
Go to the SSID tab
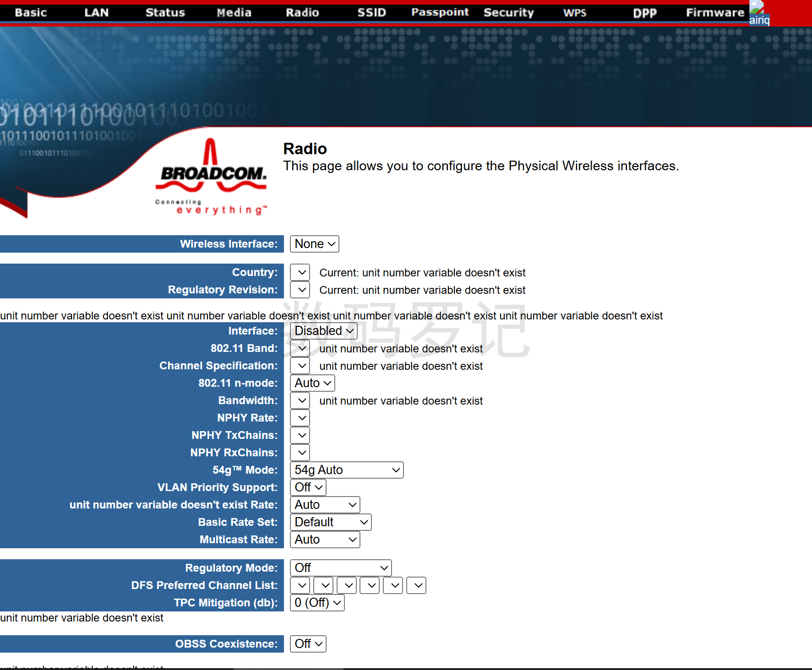tap(371, 12)
